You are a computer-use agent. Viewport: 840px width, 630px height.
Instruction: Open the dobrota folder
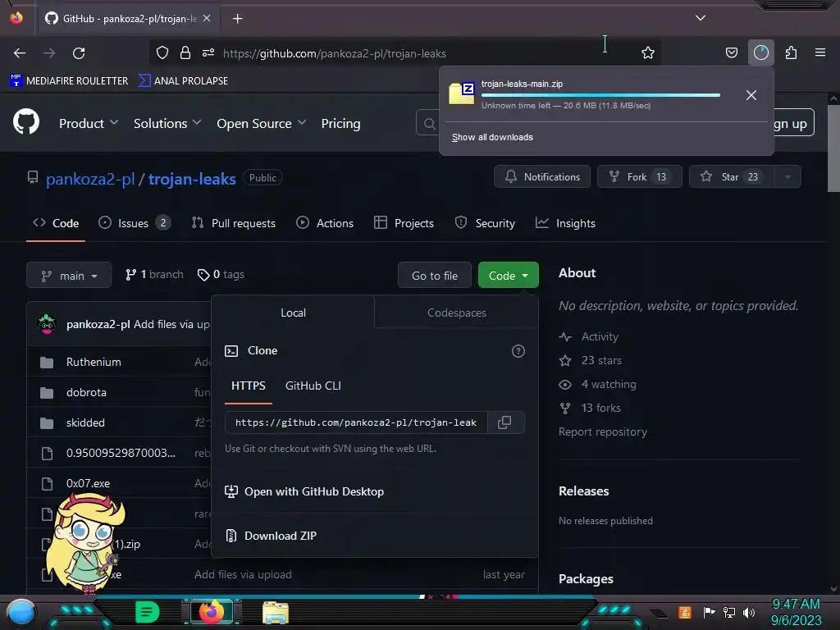tap(86, 392)
